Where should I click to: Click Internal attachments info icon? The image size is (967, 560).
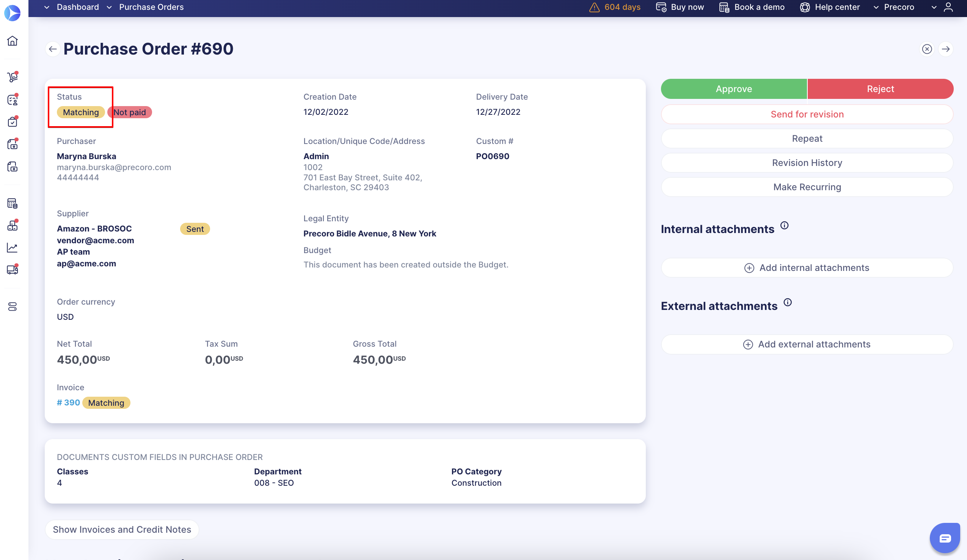784,225
